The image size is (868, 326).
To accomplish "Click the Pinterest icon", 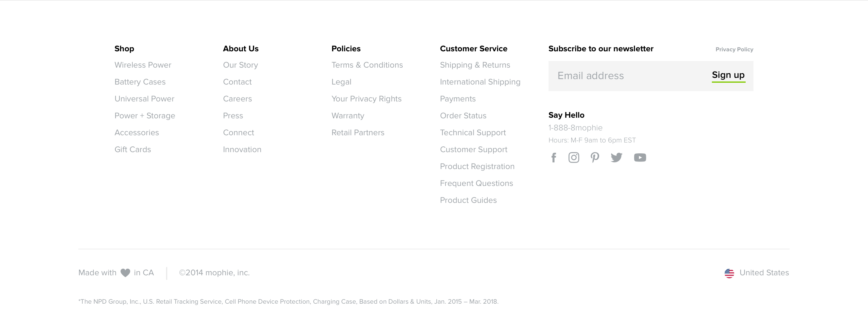I will coord(595,158).
